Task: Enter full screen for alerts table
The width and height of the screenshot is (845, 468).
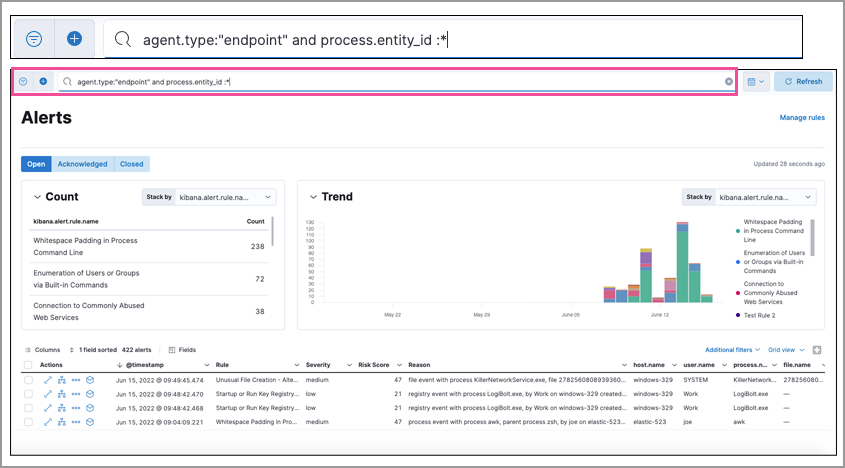Action: [817, 350]
